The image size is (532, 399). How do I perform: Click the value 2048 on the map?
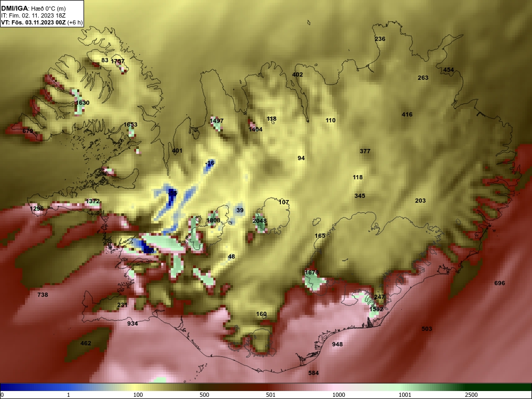tap(260, 221)
